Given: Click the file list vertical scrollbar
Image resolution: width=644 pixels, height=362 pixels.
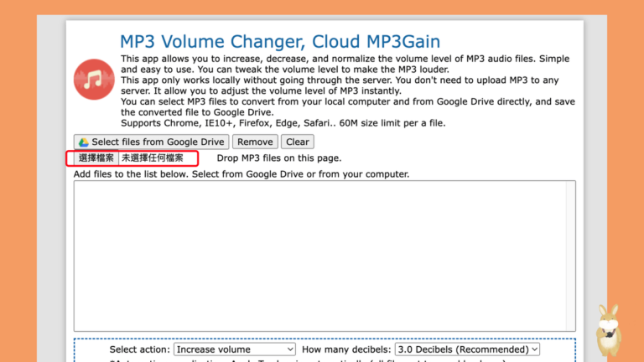Looking at the screenshot, I should pyautogui.click(x=570, y=256).
